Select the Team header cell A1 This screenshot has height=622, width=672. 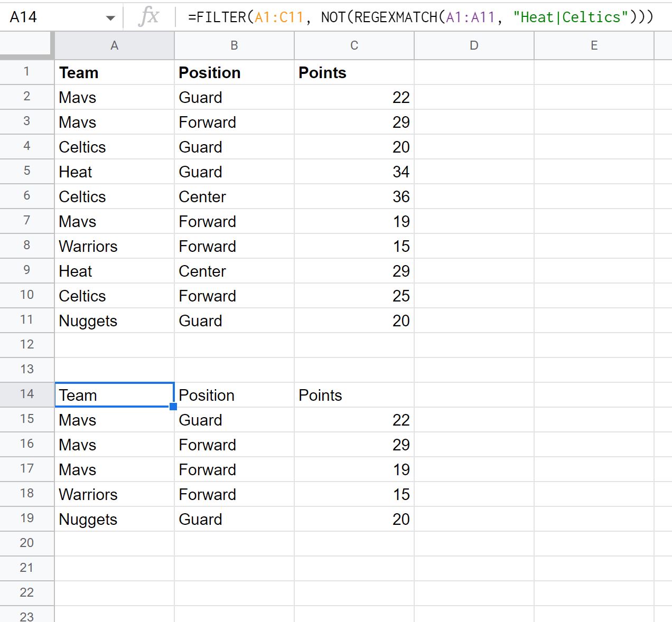114,72
